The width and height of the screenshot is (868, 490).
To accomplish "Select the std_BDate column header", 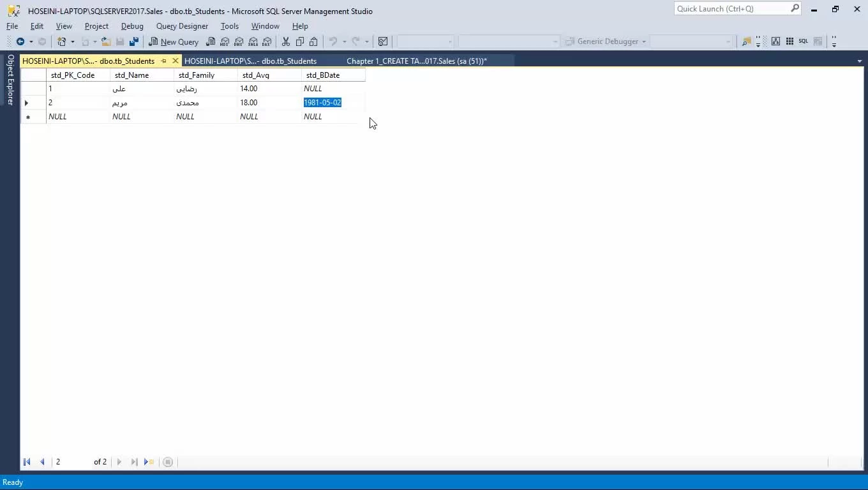I will click(333, 75).
